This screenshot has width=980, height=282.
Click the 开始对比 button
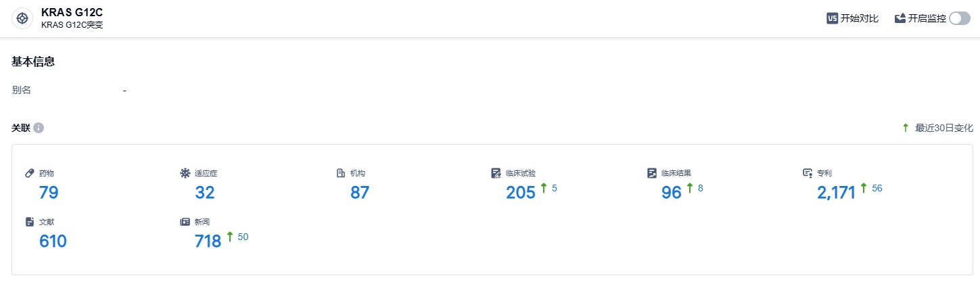click(859, 18)
